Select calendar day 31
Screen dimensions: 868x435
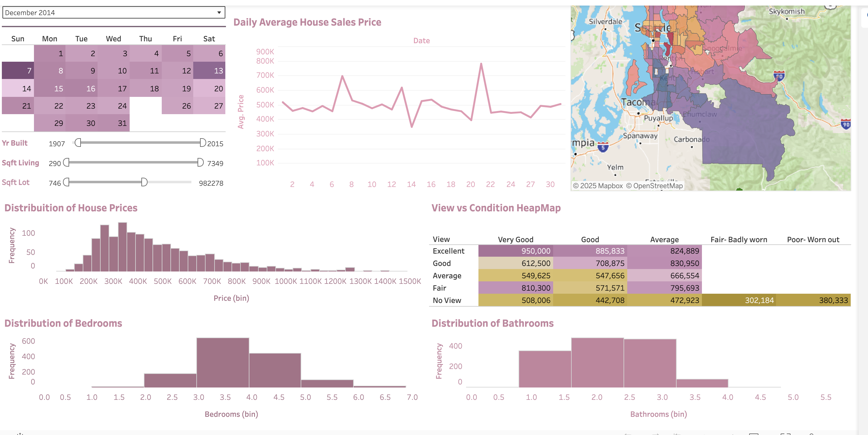[114, 123]
